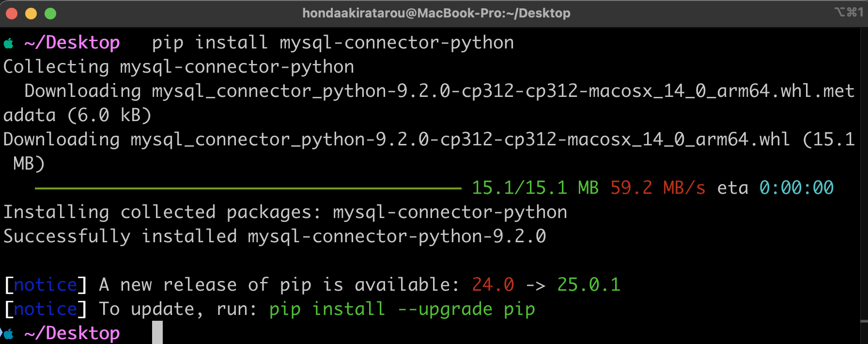Select the Installing collected packages line
This screenshot has height=344, width=868.
click(285, 212)
